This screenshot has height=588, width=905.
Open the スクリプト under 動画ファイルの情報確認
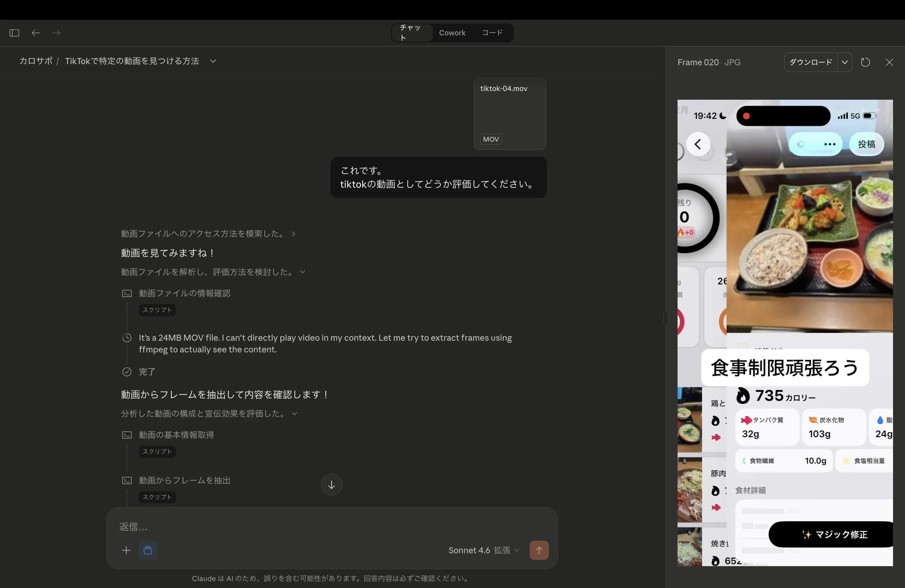[x=157, y=310]
